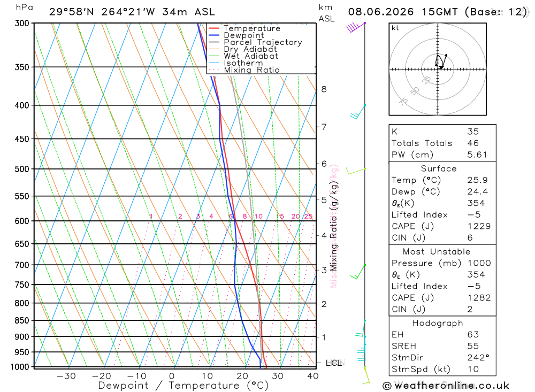Click the blue Dewpoint line sample in legend
Image resolution: width=535 pixels, height=392 pixels.
pyautogui.click(x=214, y=35)
